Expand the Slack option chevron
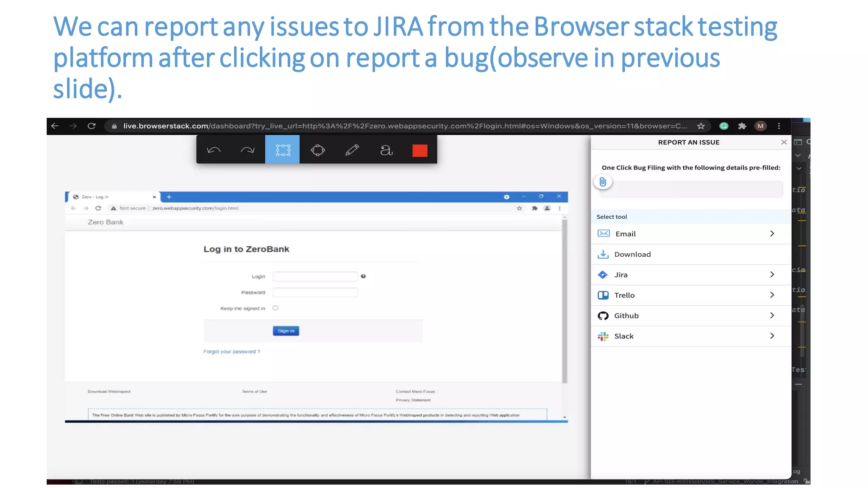 772,335
